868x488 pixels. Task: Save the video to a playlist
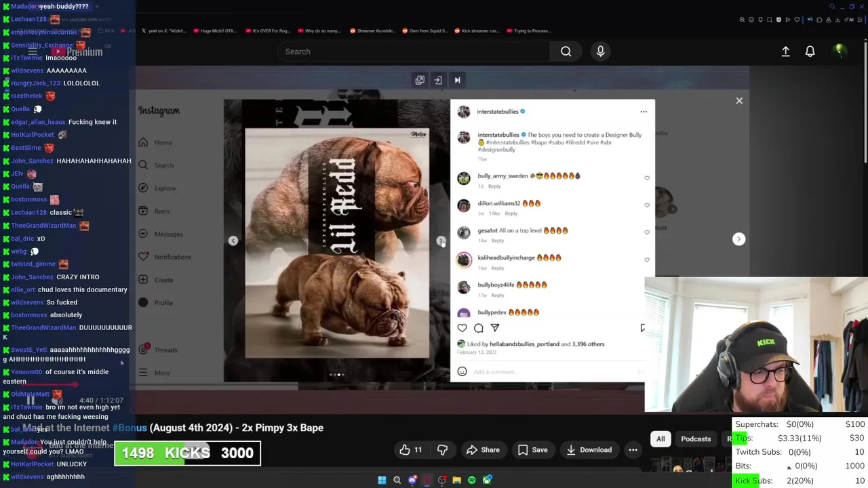tap(532, 450)
